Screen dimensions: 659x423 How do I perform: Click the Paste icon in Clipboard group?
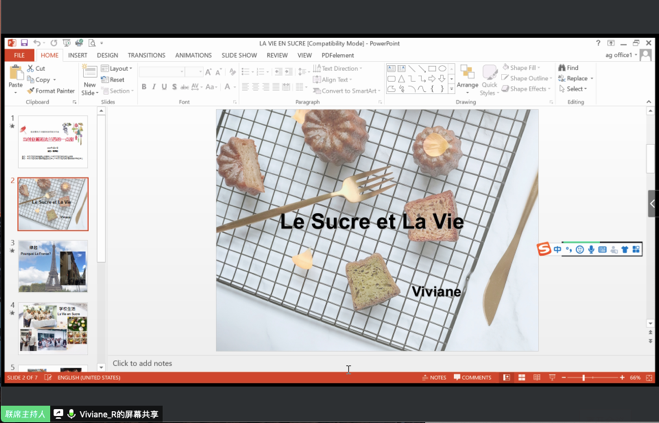point(16,74)
